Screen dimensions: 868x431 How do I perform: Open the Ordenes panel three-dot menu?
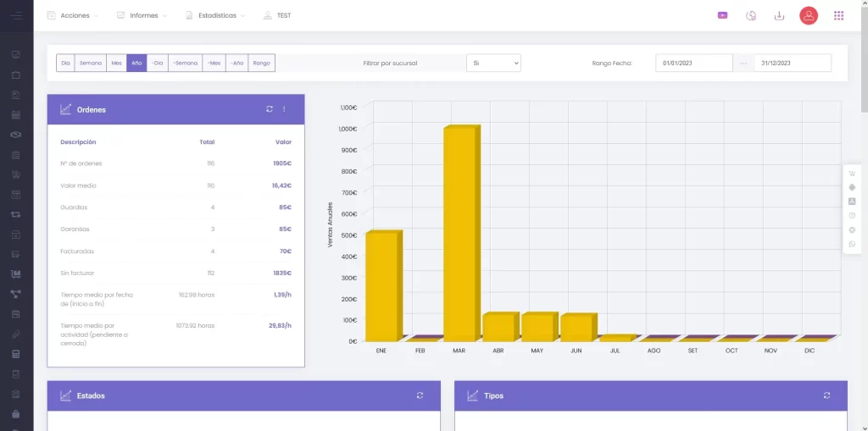pos(284,109)
